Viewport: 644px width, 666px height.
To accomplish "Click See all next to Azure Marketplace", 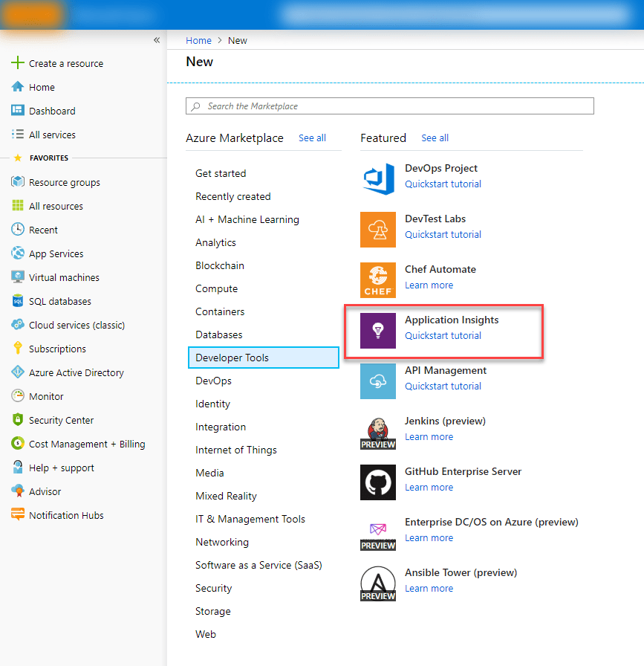I will tap(312, 138).
